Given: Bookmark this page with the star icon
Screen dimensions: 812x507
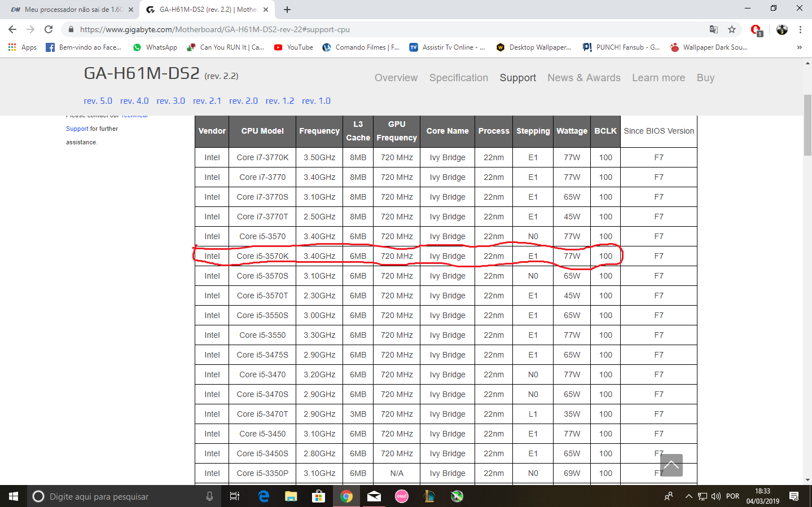Looking at the screenshot, I should pos(732,29).
